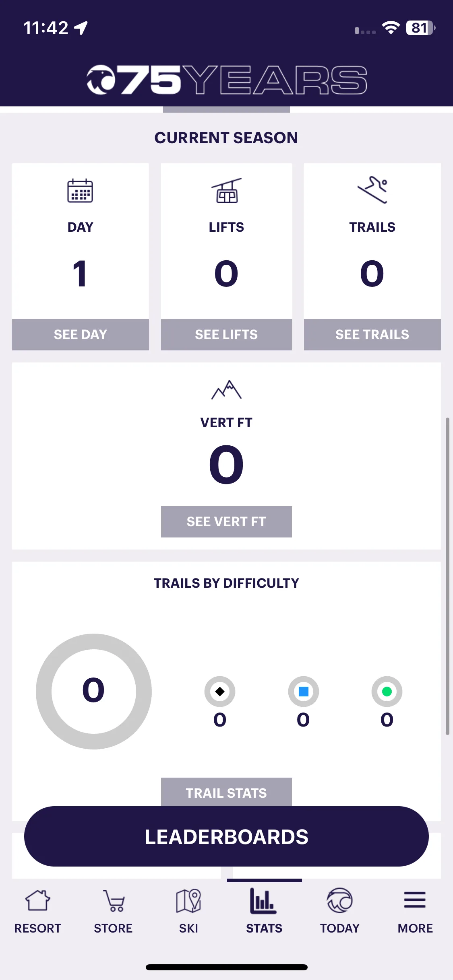Tap the mountain icon above Vert Ft
The image size is (453, 980).
[x=226, y=389]
